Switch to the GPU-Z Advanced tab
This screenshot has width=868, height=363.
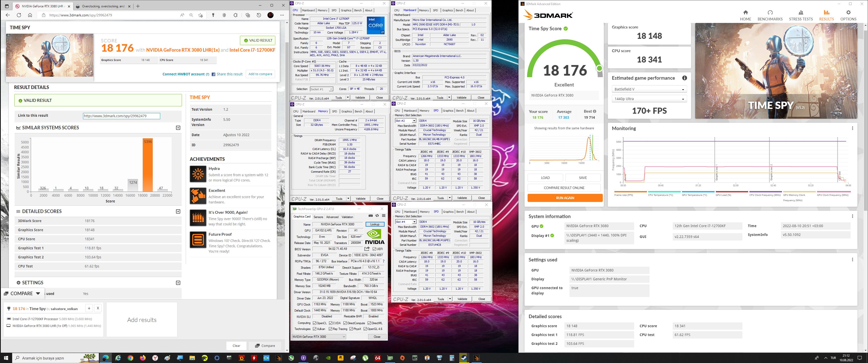[x=332, y=217]
